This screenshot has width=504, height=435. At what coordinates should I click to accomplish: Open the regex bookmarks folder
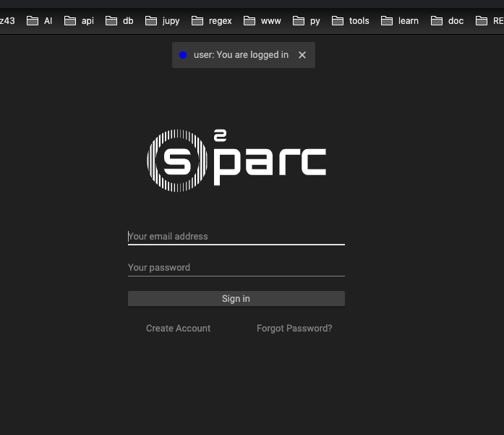tap(211, 21)
